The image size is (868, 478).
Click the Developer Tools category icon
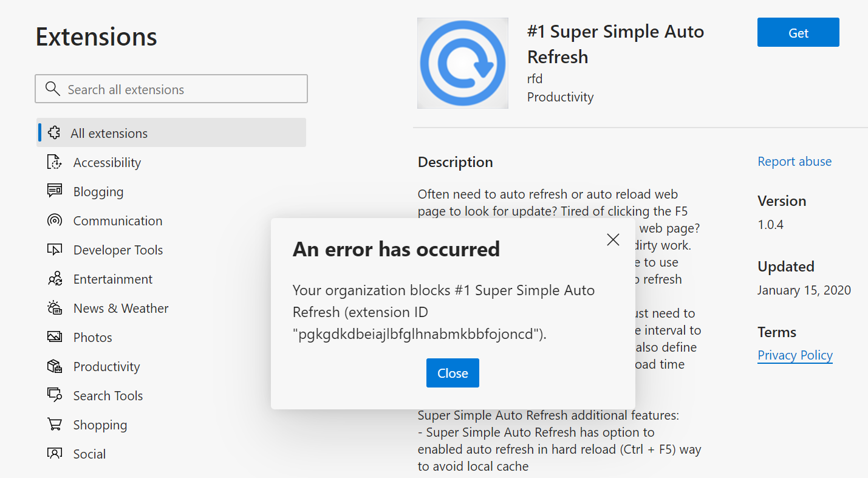point(55,249)
